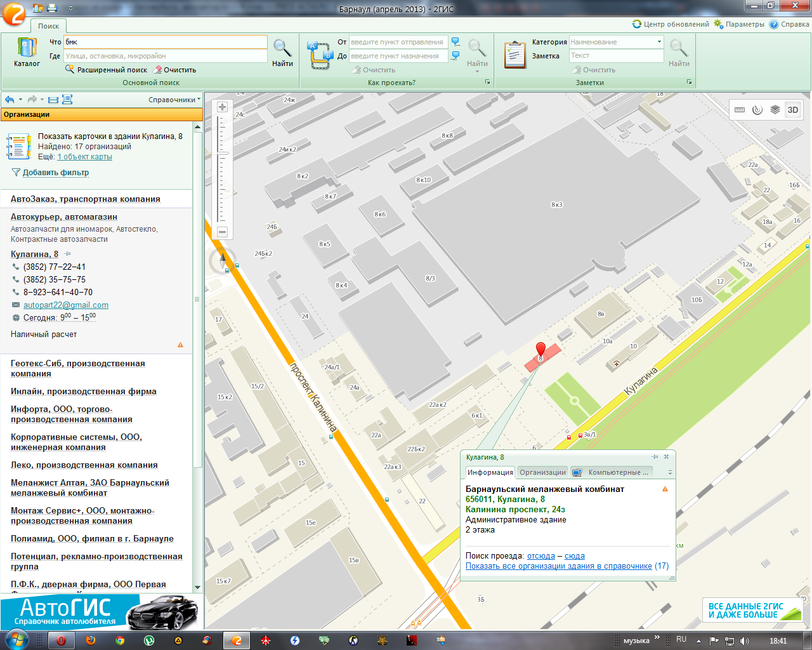
Task: Click отсюда route link
Action: 540,556
